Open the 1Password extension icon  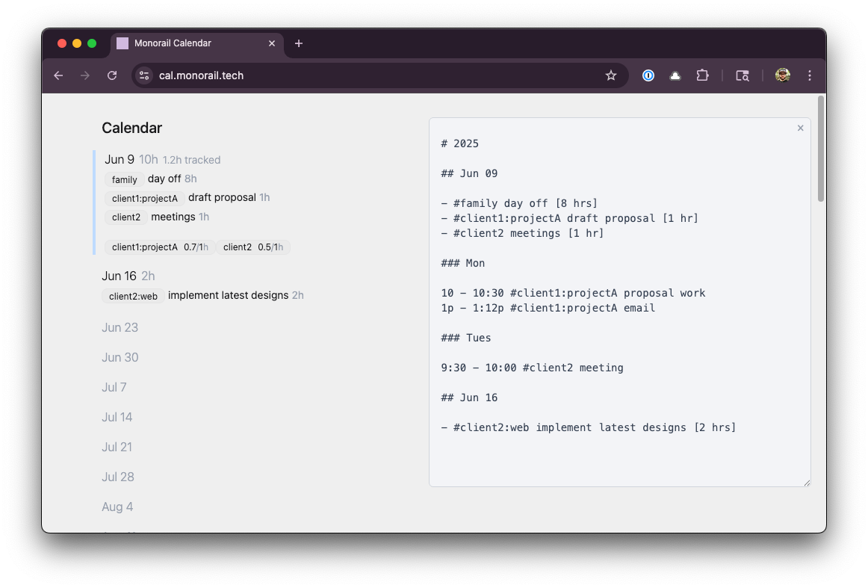point(648,75)
